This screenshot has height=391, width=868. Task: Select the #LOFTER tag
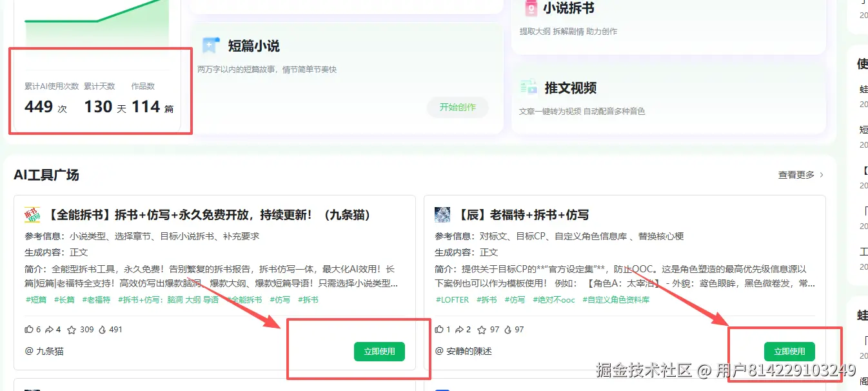(452, 299)
